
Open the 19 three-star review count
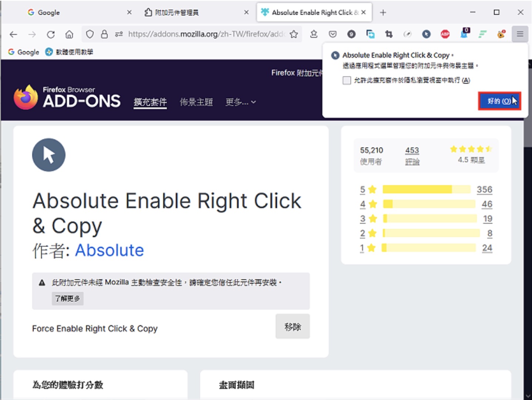pyautogui.click(x=488, y=219)
